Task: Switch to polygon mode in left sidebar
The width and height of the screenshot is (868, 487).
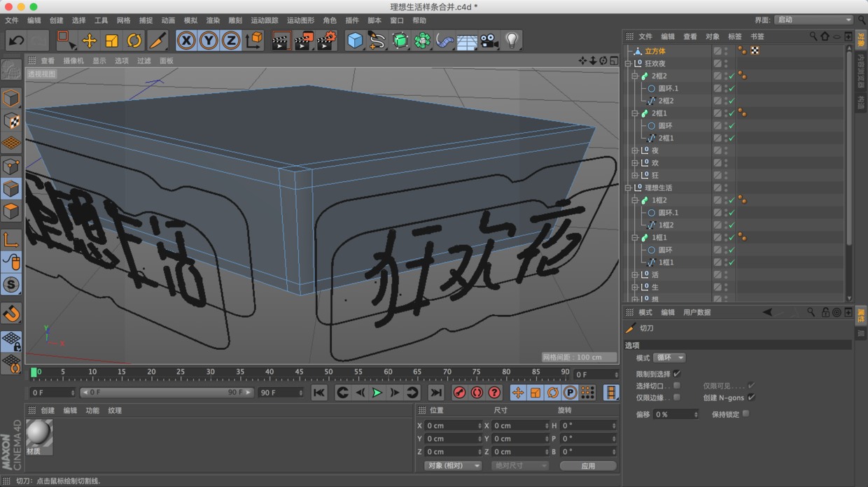Action: point(11,211)
